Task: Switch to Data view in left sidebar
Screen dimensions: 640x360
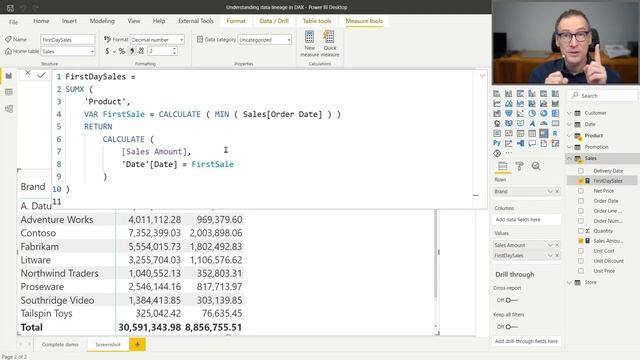Action: coord(9,92)
